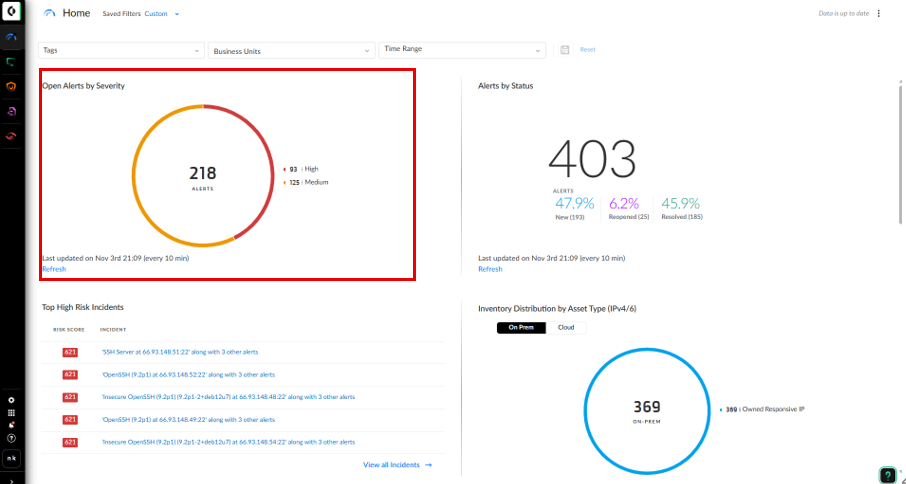The image size is (906, 484).
Task: Expand the Time Range dropdown
Action: [x=462, y=49]
